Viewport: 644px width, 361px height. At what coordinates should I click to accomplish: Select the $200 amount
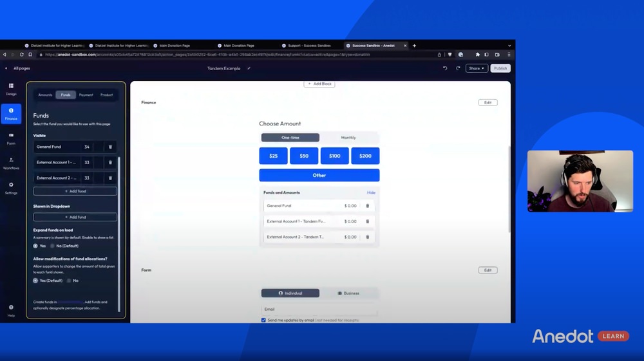[x=365, y=156]
